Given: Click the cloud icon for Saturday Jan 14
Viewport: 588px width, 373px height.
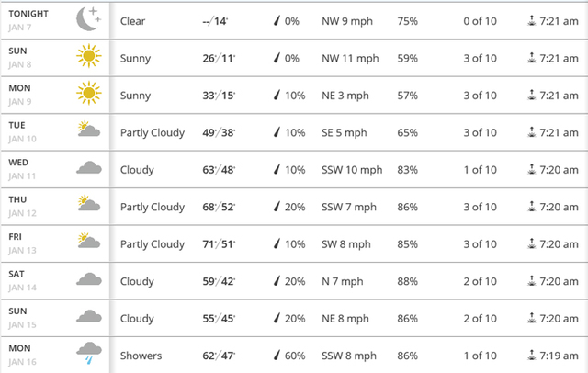Looking at the screenshot, I should coord(89,279).
